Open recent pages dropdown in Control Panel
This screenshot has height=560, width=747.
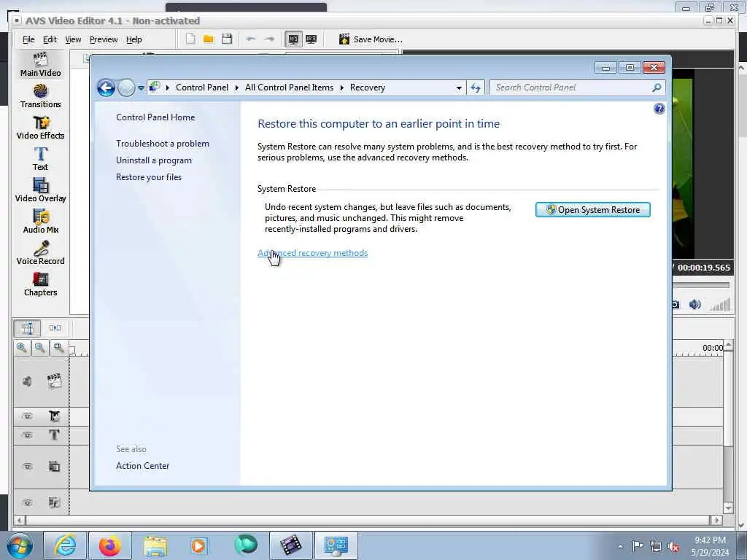(141, 88)
